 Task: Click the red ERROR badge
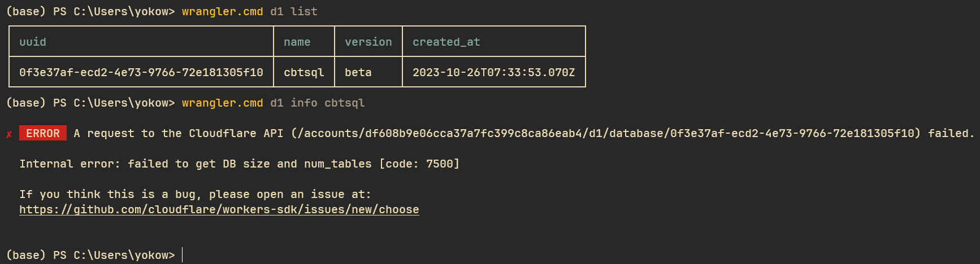point(43,133)
